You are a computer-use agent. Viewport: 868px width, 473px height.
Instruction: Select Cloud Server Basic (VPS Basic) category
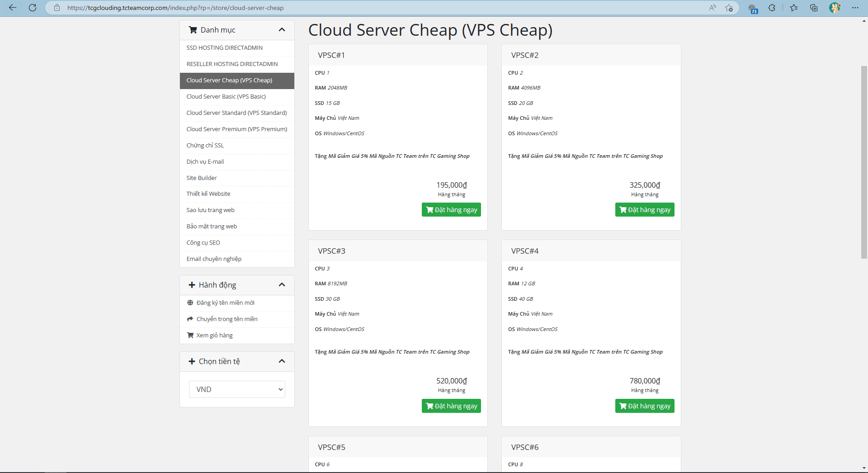226,96
